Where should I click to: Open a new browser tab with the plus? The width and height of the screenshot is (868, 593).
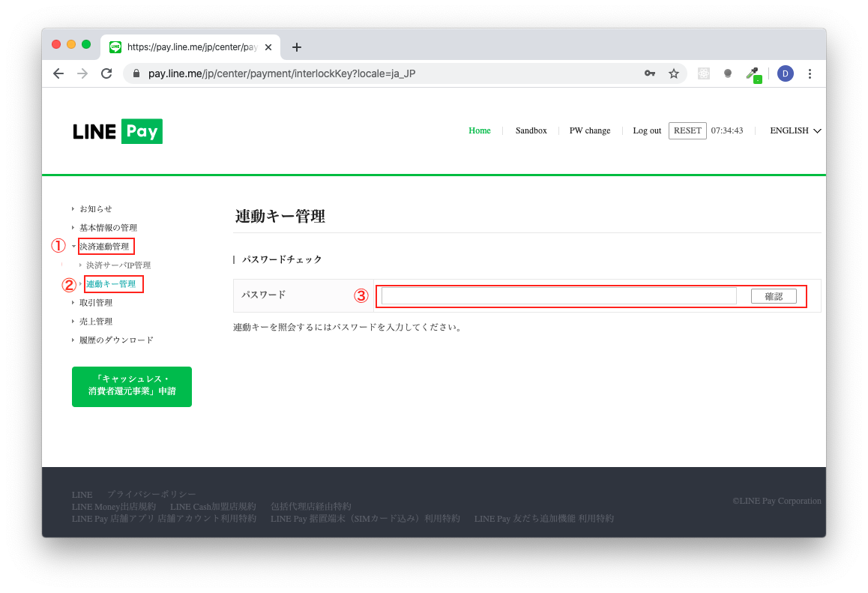(x=296, y=46)
